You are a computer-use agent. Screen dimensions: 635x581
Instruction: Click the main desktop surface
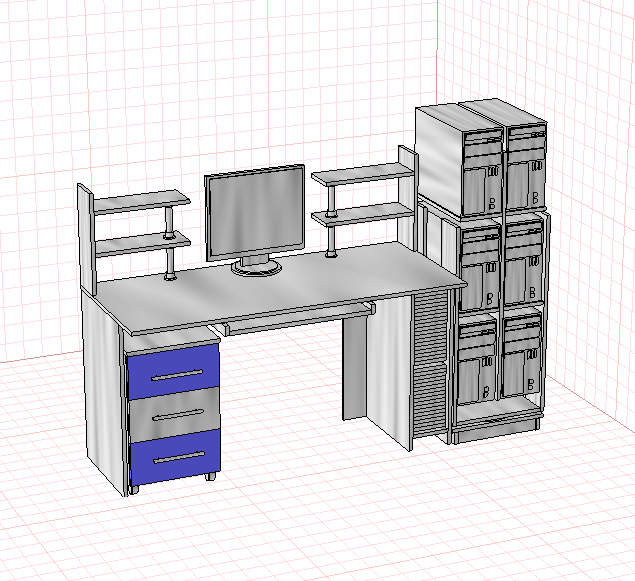(275, 287)
